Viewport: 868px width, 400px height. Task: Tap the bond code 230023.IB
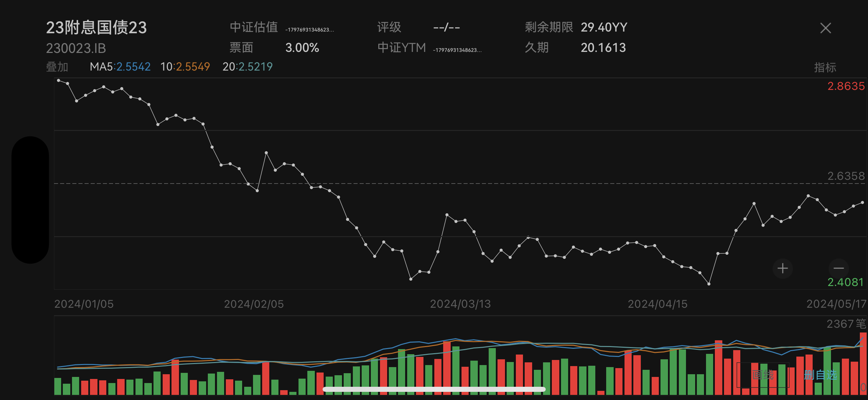76,48
